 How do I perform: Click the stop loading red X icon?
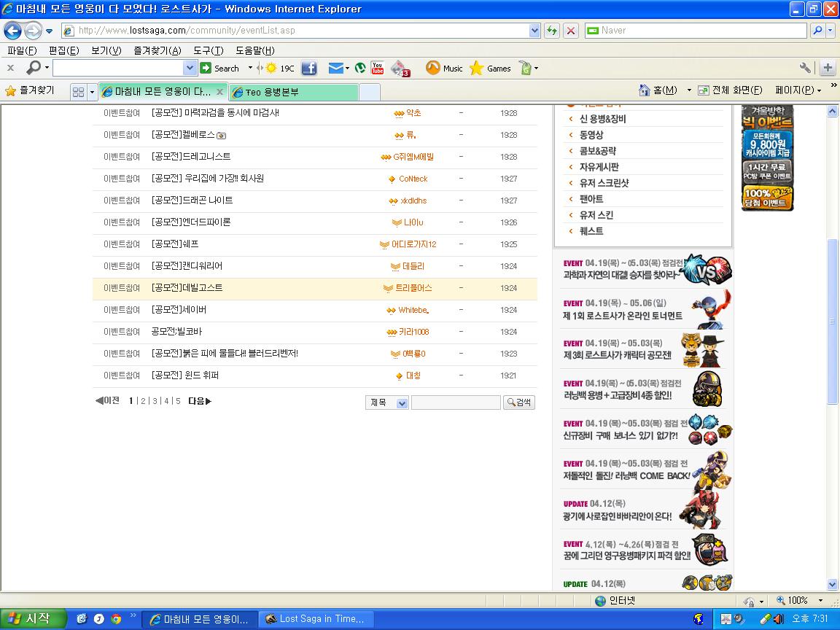tap(570, 31)
